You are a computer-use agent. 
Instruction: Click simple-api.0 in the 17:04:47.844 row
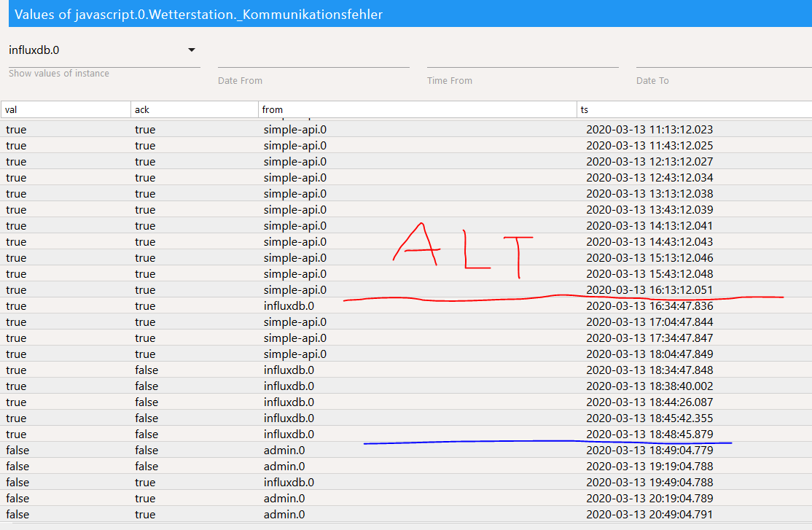click(294, 322)
